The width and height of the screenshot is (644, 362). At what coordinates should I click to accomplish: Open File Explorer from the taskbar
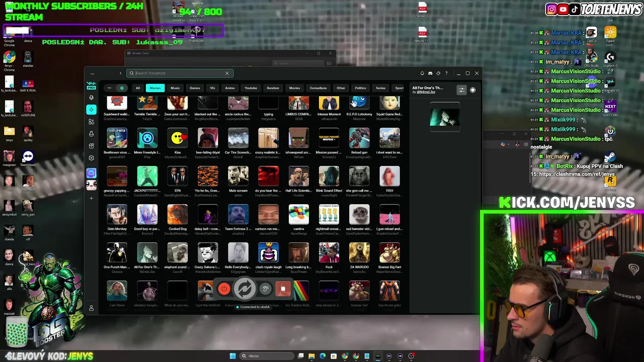coord(311,356)
